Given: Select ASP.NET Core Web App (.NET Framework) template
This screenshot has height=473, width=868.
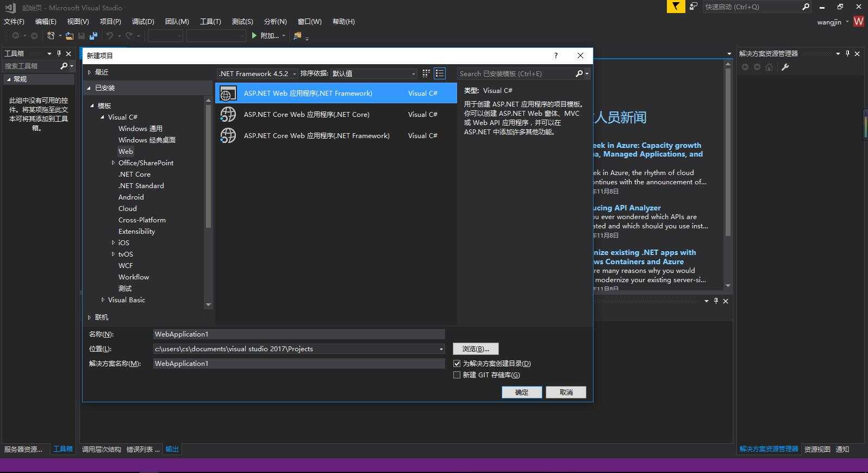Looking at the screenshot, I should [336, 135].
